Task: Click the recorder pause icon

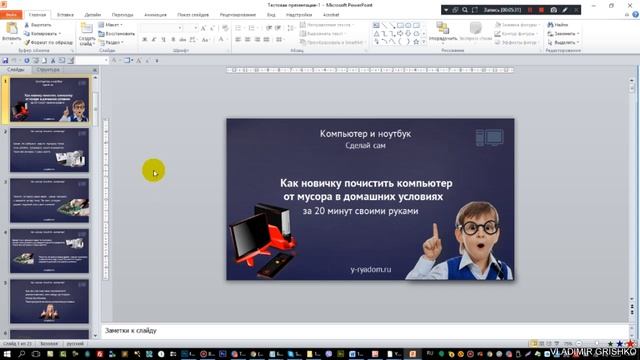Action: click(x=531, y=10)
